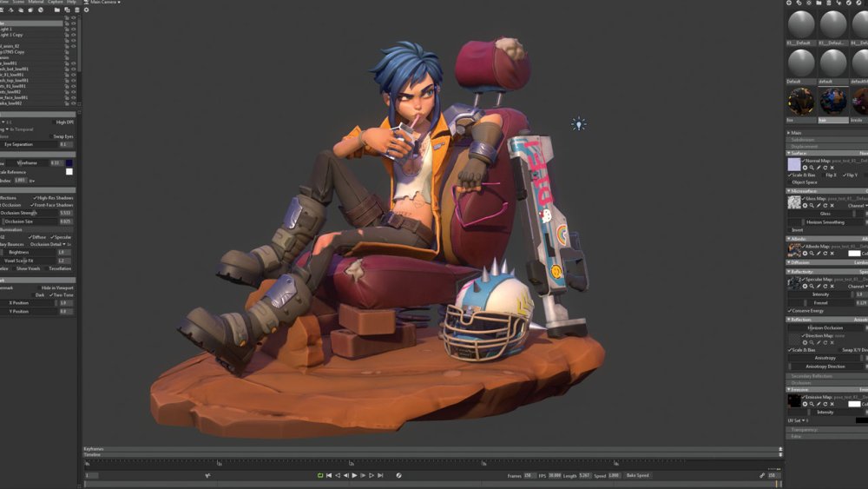Screen dimensions: 868x489
Task: Click the trash delete icon in scene toolbar
Action: pos(77,10)
